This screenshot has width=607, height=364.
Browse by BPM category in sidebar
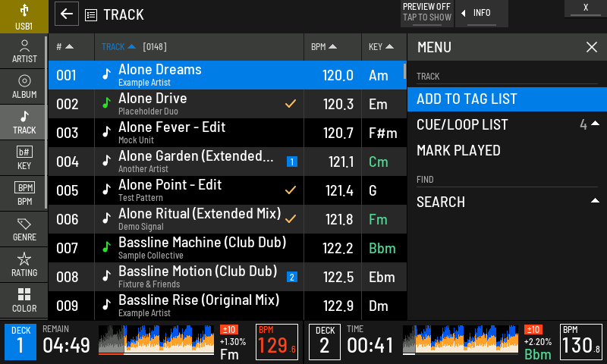[24, 194]
